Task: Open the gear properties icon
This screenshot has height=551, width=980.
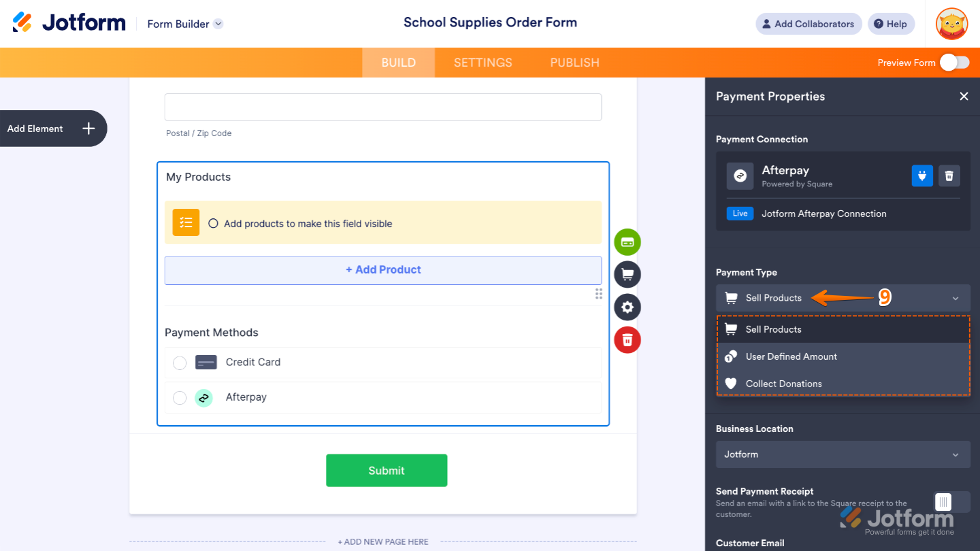Action: pos(627,307)
